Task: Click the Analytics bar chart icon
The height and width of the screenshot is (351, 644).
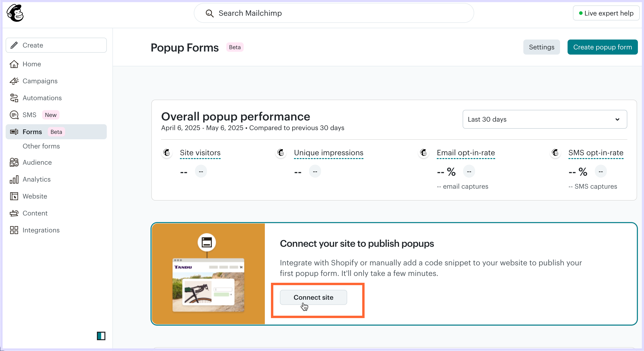Action: click(14, 179)
